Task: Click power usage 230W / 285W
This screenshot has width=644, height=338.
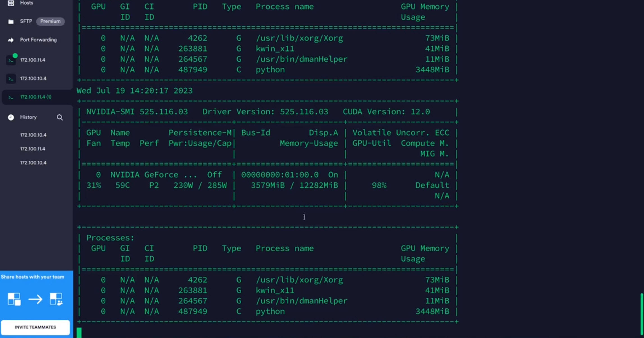Action: (x=200, y=186)
